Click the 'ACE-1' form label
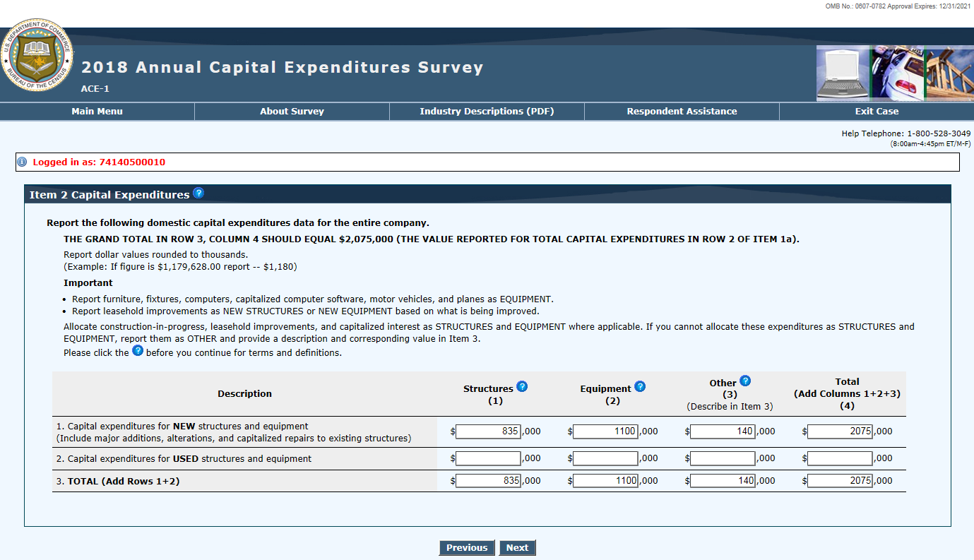Viewport: 974px width, 560px height. 95,89
